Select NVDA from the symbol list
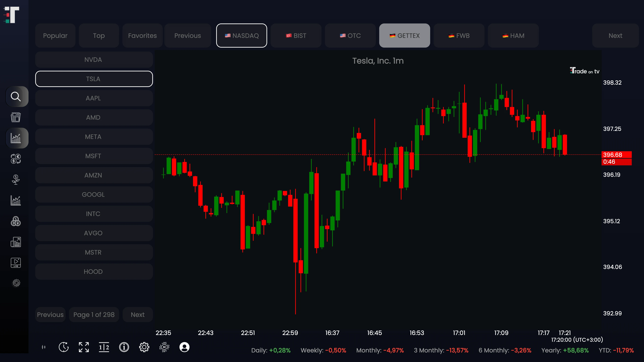Viewport: 644px width, 362px height. coord(94,60)
